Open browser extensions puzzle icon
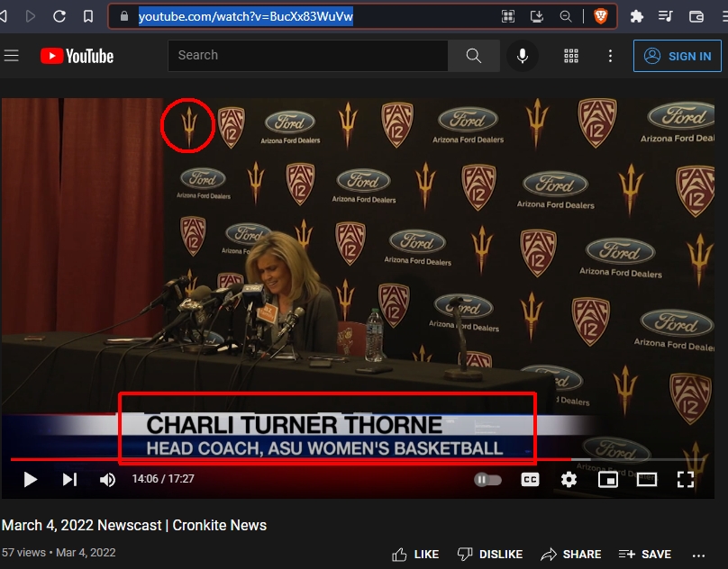Viewport: 728px width, 569px height. (636, 17)
